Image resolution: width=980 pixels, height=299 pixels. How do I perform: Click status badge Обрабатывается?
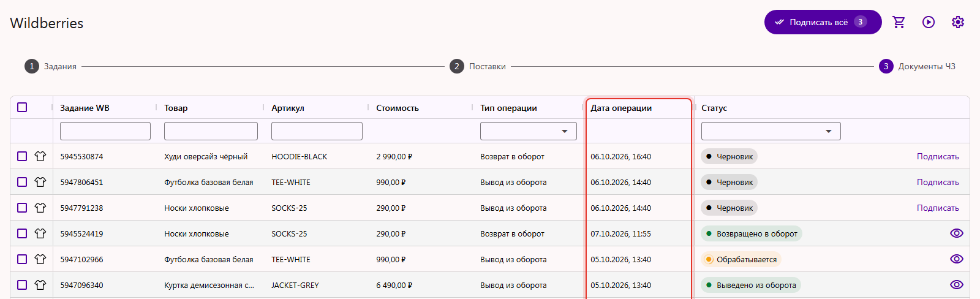click(x=741, y=259)
